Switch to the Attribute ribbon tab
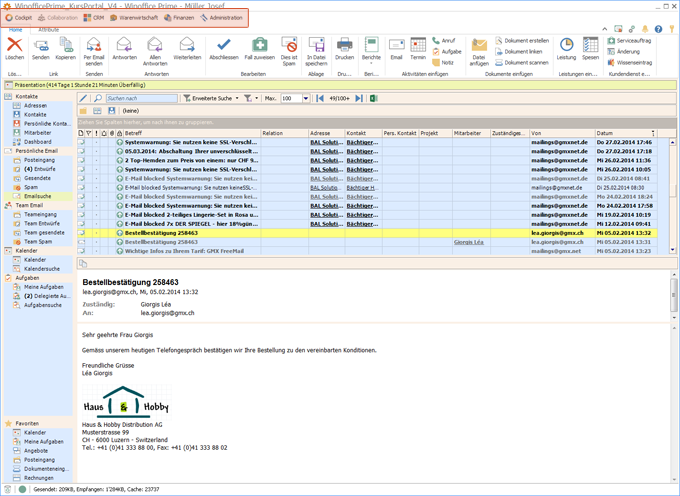The width and height of the screenshot is (680, 496). pyautogui.click(x=49, y=29)
